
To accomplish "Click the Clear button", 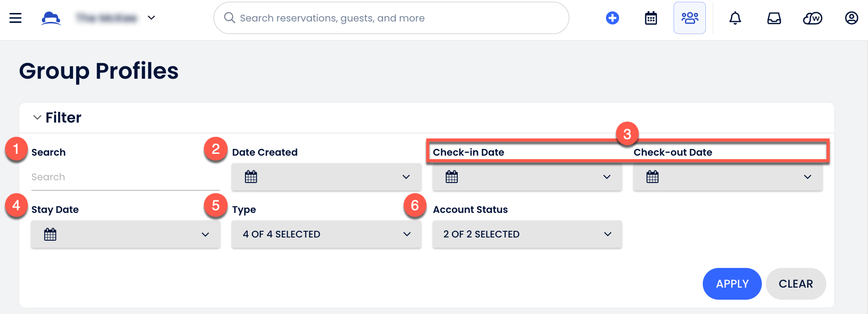I will [x=796, y=284].
